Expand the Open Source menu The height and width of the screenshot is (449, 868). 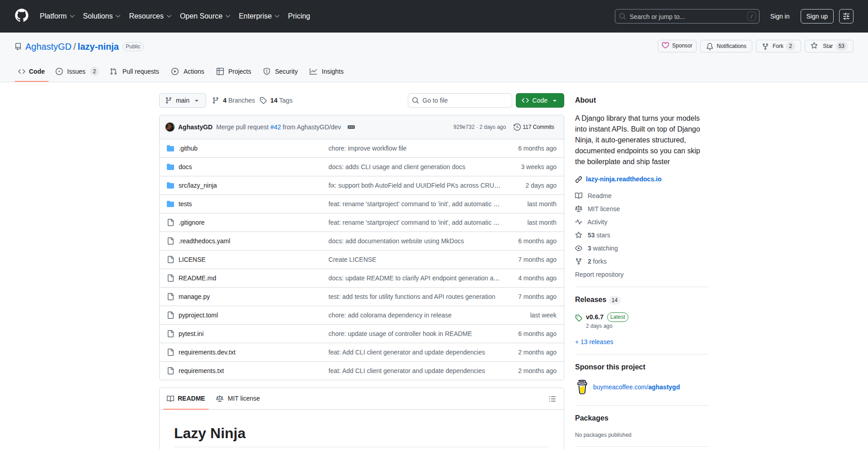click(205, 16)
